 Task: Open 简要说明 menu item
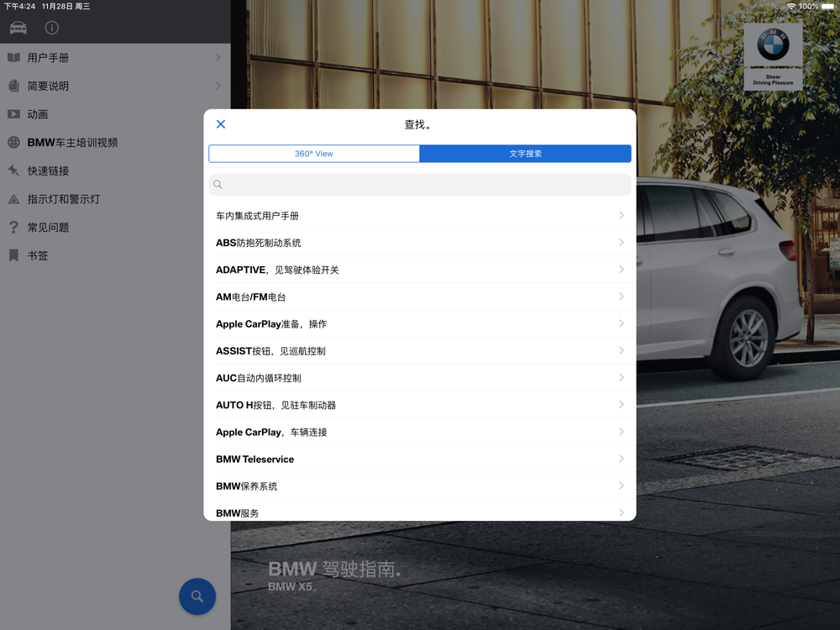(x=115, y=86)
